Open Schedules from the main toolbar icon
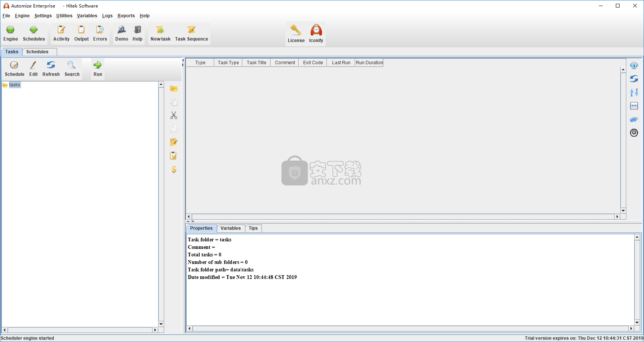This screenshot has width=644, height=342. click(34, 33)
